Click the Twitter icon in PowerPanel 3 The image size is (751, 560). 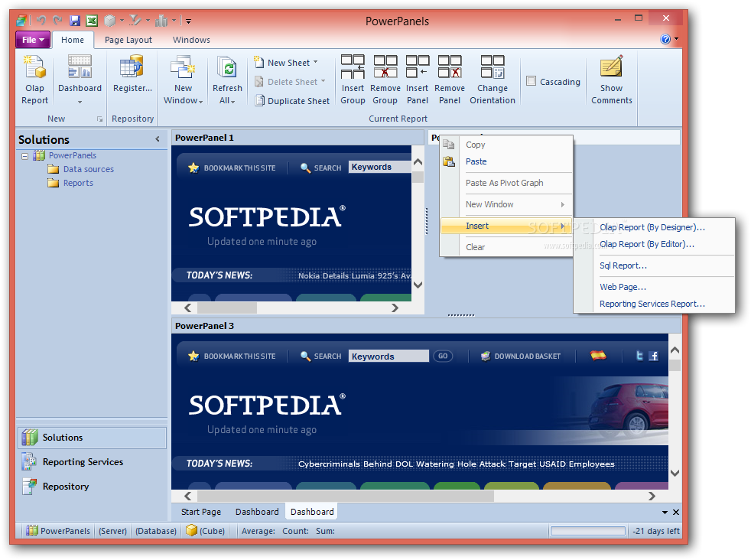click(x=639, y=356)
